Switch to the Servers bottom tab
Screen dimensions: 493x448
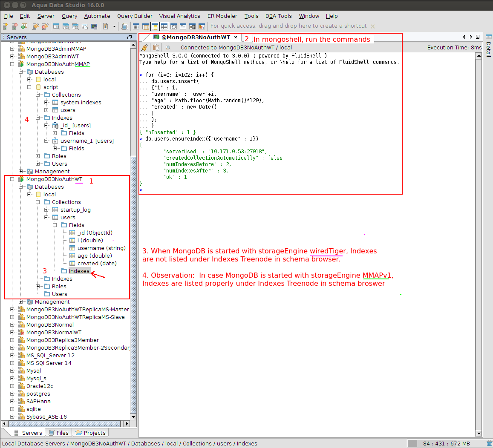(x=28, y=433)
